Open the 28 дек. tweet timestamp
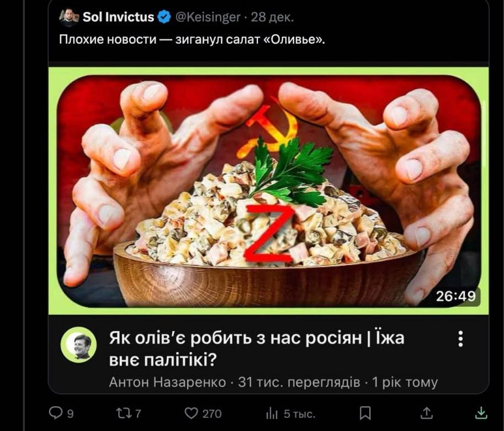The image size is (504, 431). pos(272,17)
